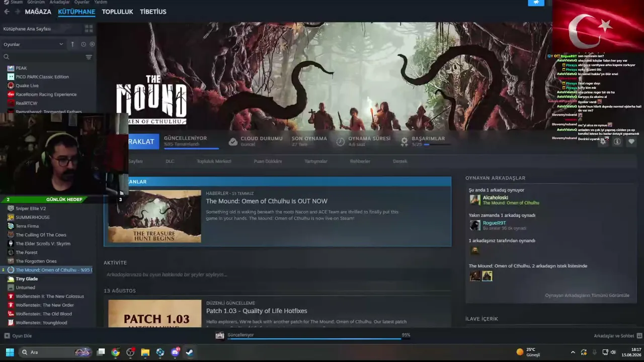Open Alcaholoski friend avatar
This screenshot has width=644, height=362.
click(474, 200)
